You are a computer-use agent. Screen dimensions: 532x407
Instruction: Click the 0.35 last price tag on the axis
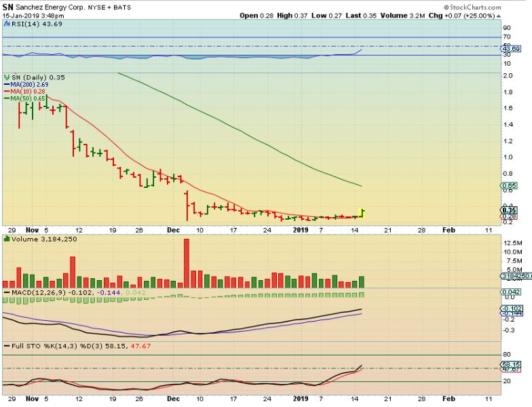coord(509,210)
